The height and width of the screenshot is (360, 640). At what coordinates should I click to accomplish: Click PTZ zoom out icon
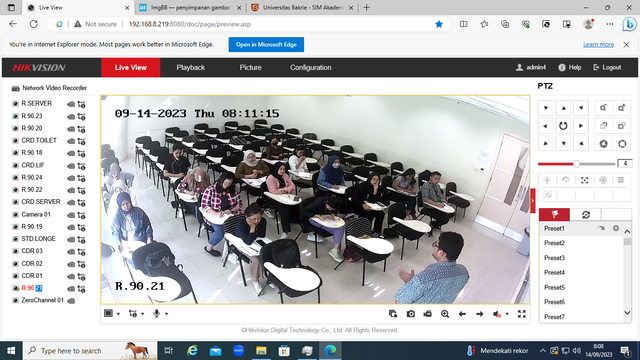click(603, 108)
